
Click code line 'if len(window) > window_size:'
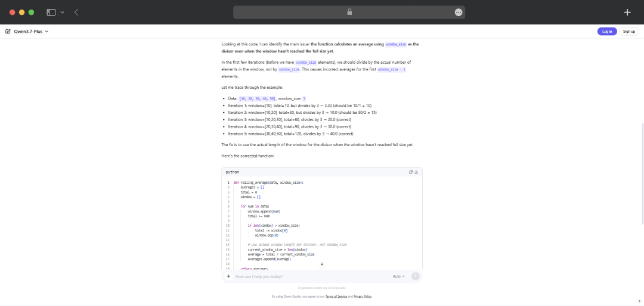point(274,225)
